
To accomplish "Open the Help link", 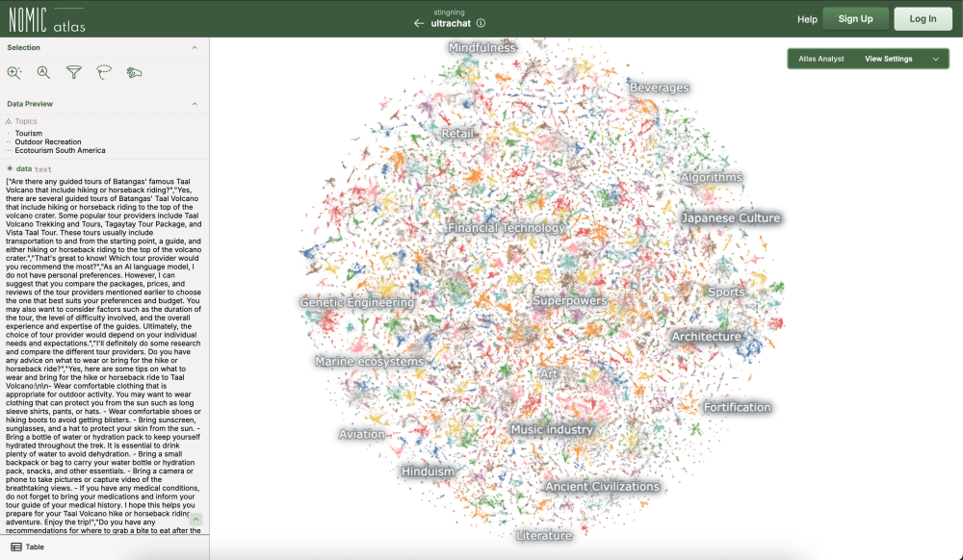I will pos(807,19).
